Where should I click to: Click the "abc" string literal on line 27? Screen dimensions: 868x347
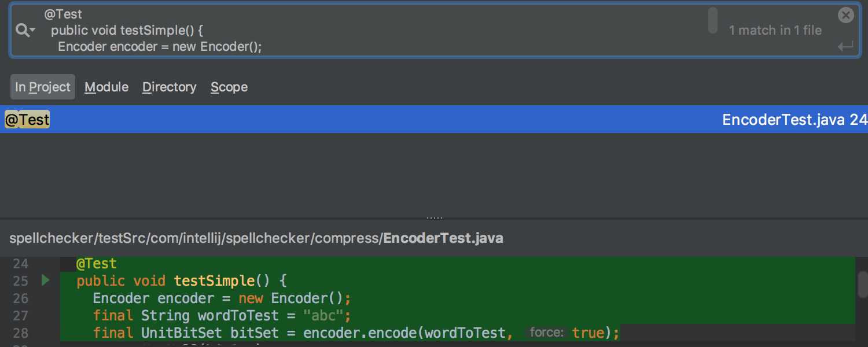(323, 316)
